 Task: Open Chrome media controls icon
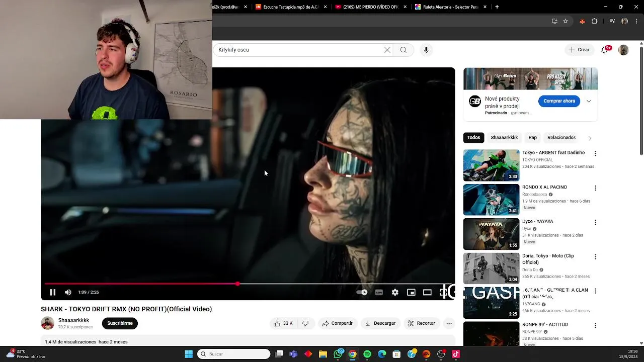click(x=612, y=21)
